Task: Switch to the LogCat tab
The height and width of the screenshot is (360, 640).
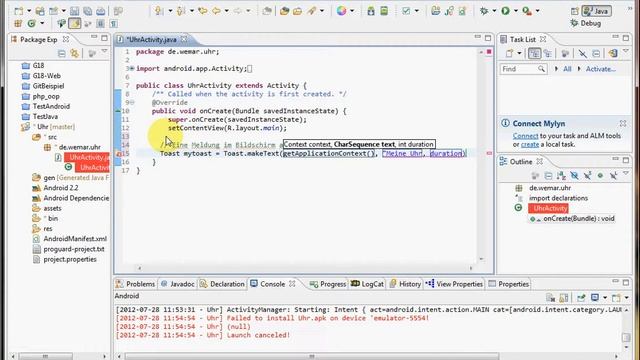Action: (x=367, y=284)
